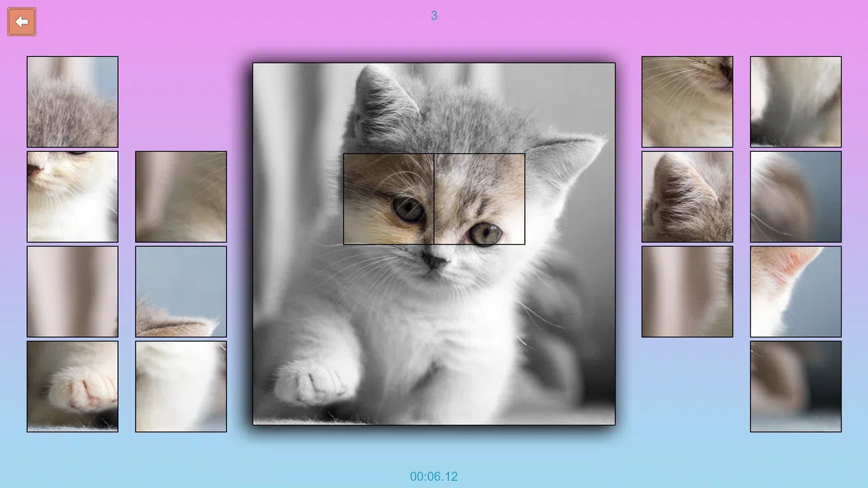Click the placed right eye tile on board
868x488 pixels.
[479, 199]
